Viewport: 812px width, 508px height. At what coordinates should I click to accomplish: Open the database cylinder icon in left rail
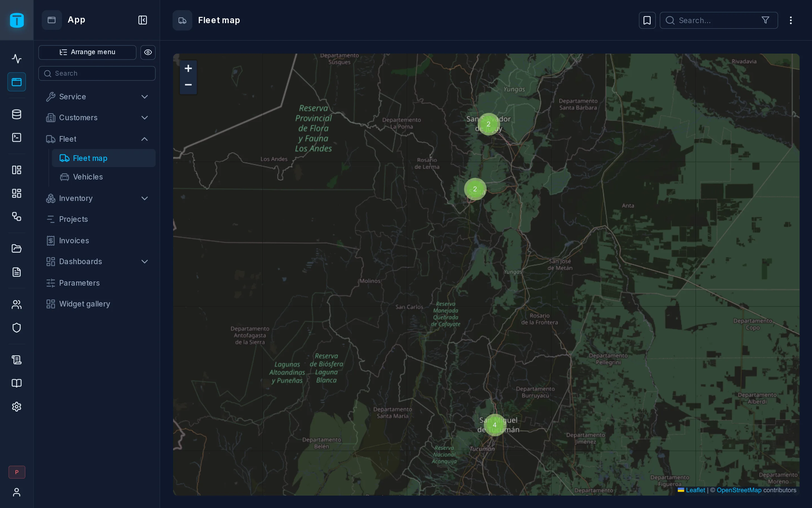coord(16,114)
